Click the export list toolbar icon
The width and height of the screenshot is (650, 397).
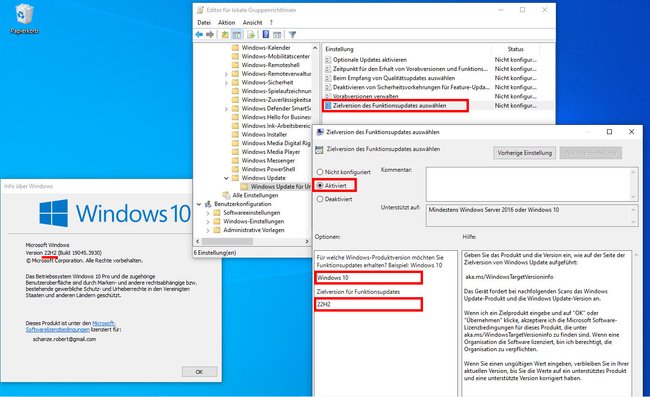[x=251, y=34]
